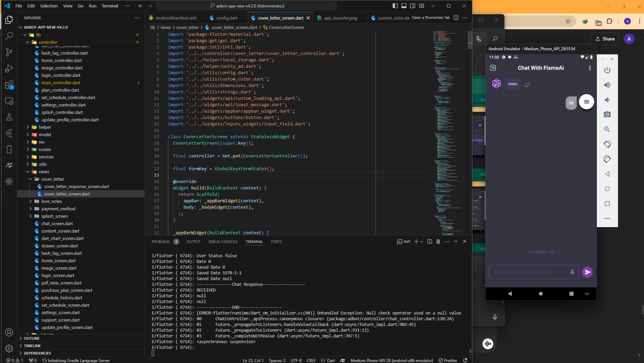Expand the helper folder
The height and width of the screenshot is (363, 644).
tap(45, 127)
